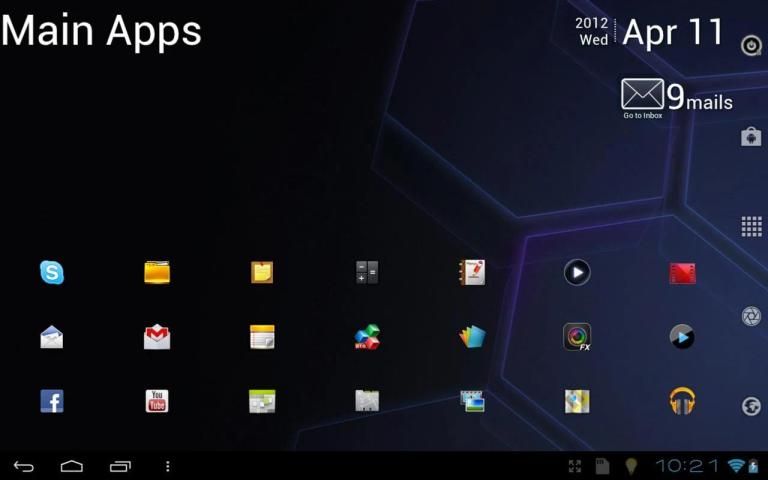Open the sticky notes app
Viewport: 768px width, 480px height.
(x=262, y=272)
